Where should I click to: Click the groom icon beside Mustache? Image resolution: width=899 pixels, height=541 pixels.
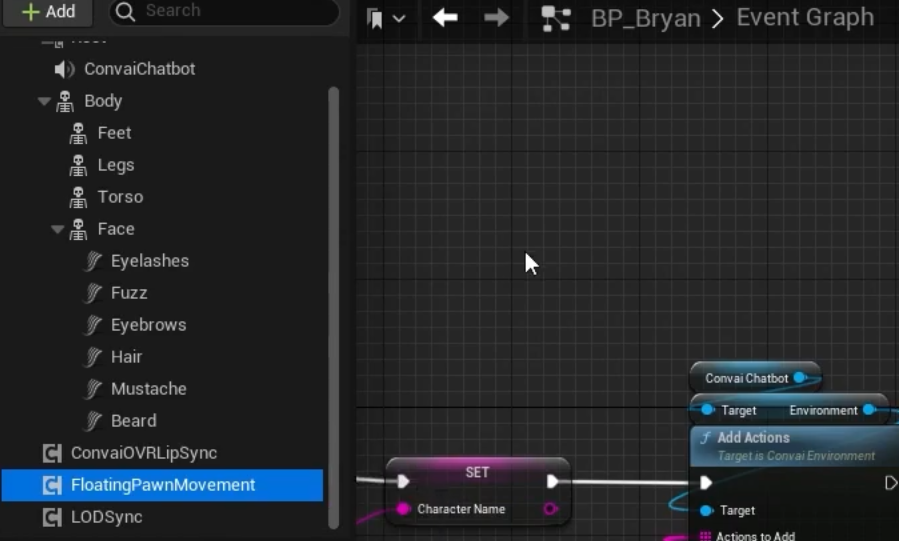coord(92,390)
